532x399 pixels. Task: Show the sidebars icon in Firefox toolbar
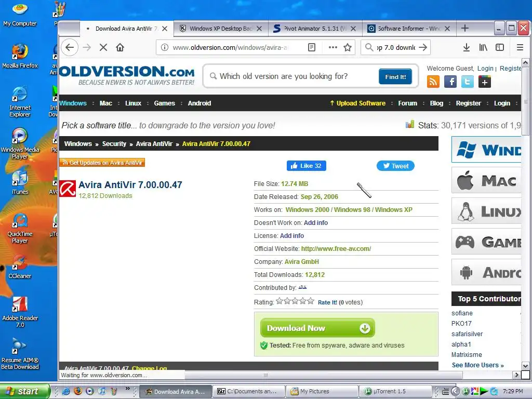point(500,47)
